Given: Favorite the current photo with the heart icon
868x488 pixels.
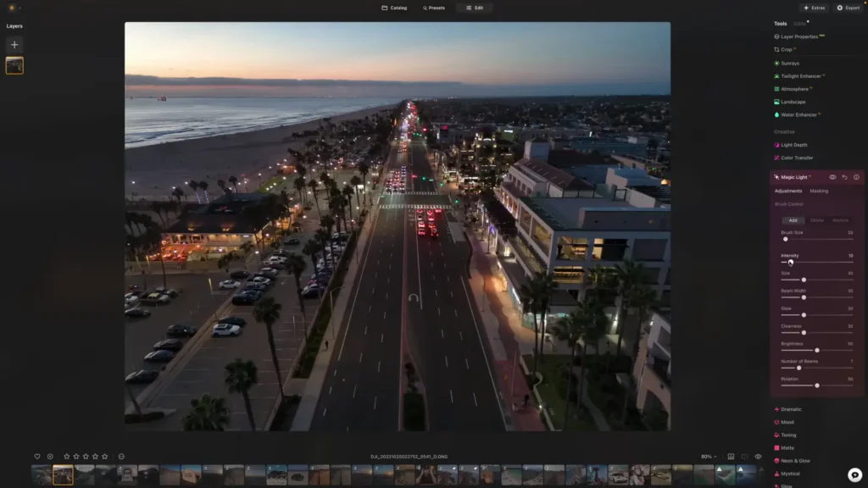Looking at the screenshot, I should pyautogui.click(x=36, y=455).
